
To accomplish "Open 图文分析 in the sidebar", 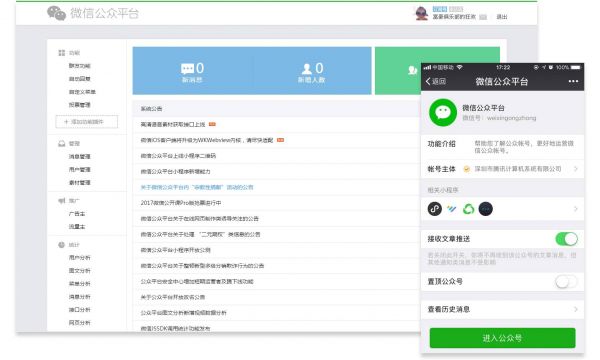I will coord(80,270).
